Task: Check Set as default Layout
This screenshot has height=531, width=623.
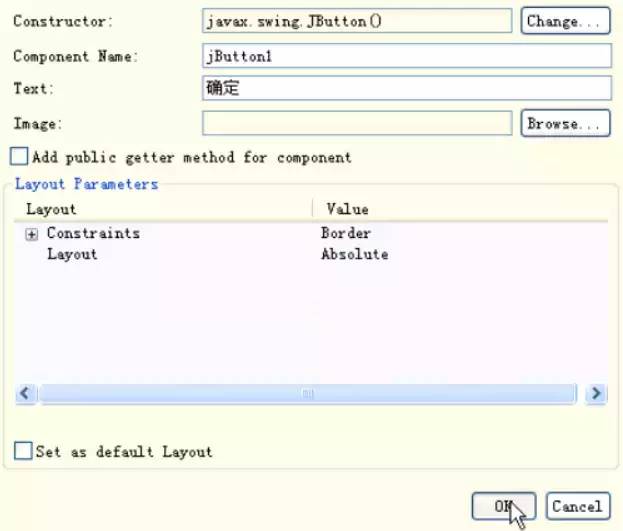Action: click(23, 451)
